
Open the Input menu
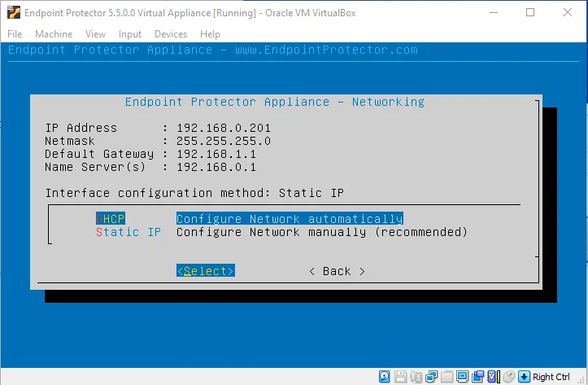(130, 34)
